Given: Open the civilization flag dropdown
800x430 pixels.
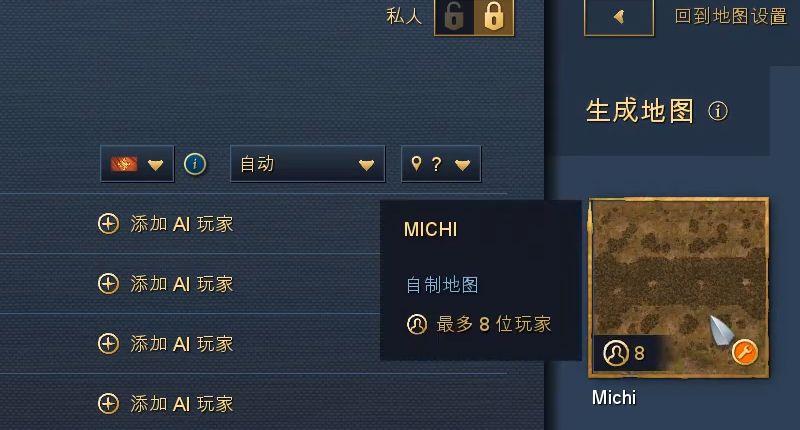Looking at the screenshot, I should click(x=137, y=164).
